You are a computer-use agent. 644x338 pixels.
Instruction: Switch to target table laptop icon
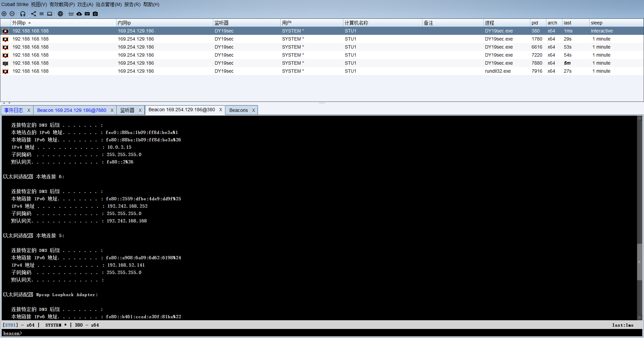(x=50, y=14)
